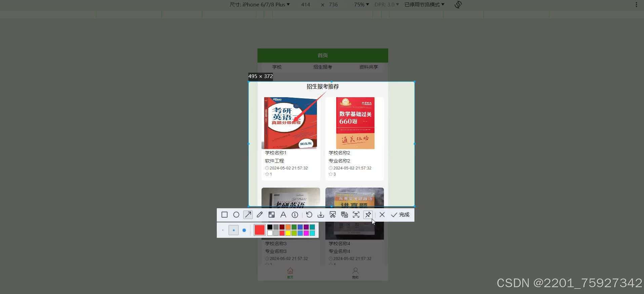Viewport: 644px width, 294px height.
Task: Choose the pencil drawing tool
Action: [260, 215]
